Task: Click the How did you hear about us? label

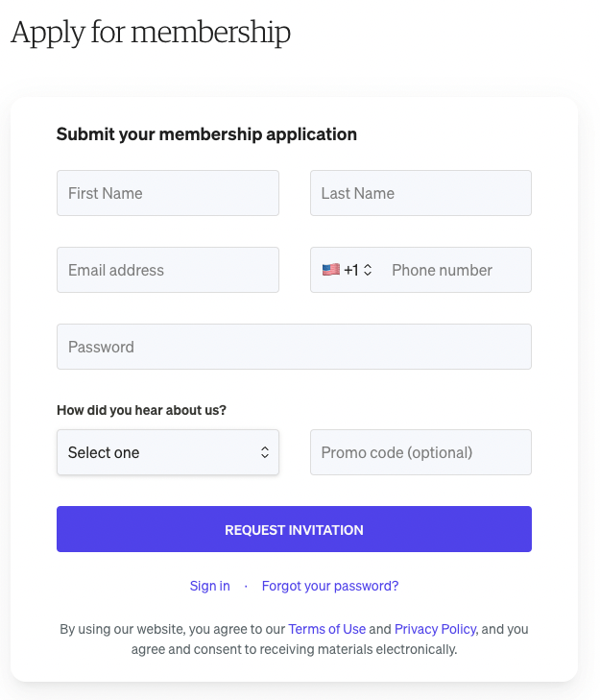Action: (x=141, y=410)
